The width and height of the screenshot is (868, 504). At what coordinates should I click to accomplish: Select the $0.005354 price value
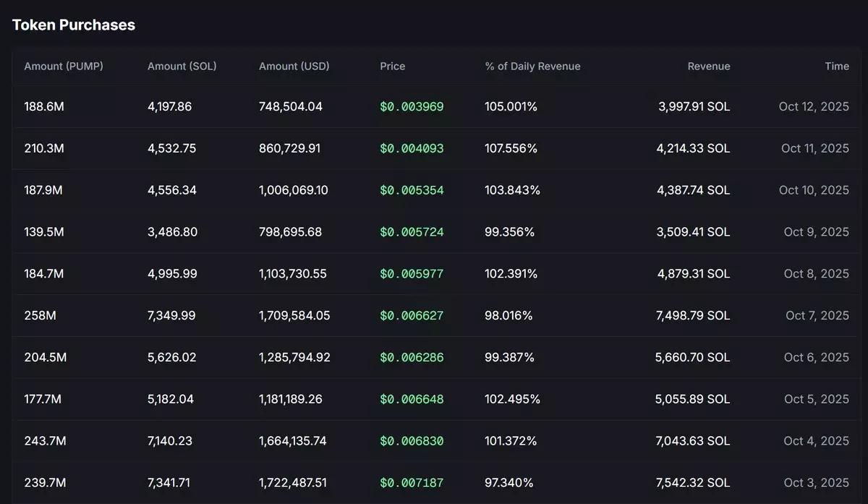(412, 190)
